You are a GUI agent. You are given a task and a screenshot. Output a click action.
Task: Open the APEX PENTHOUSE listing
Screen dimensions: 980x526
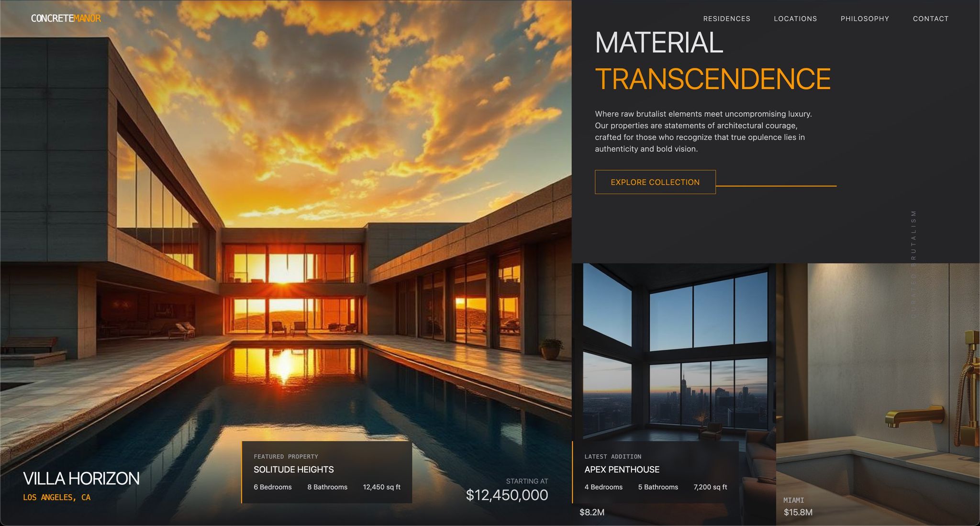click(x=622, y=470)
